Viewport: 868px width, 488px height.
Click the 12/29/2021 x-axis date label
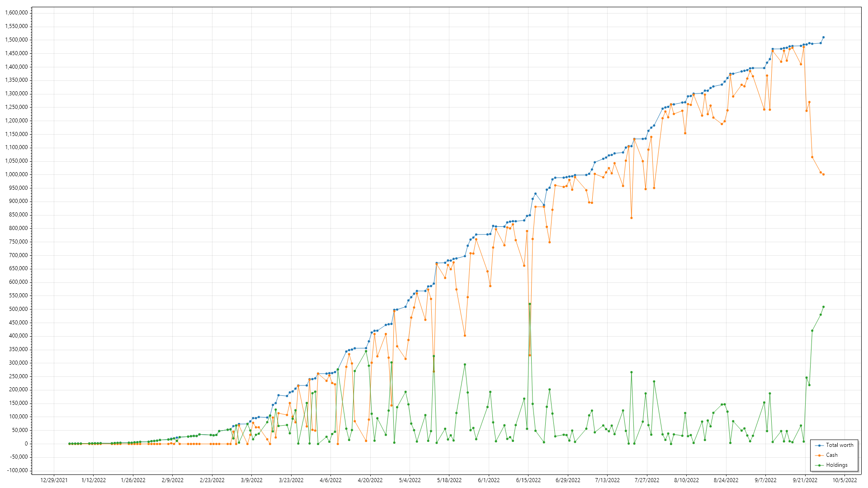point(54,480)
